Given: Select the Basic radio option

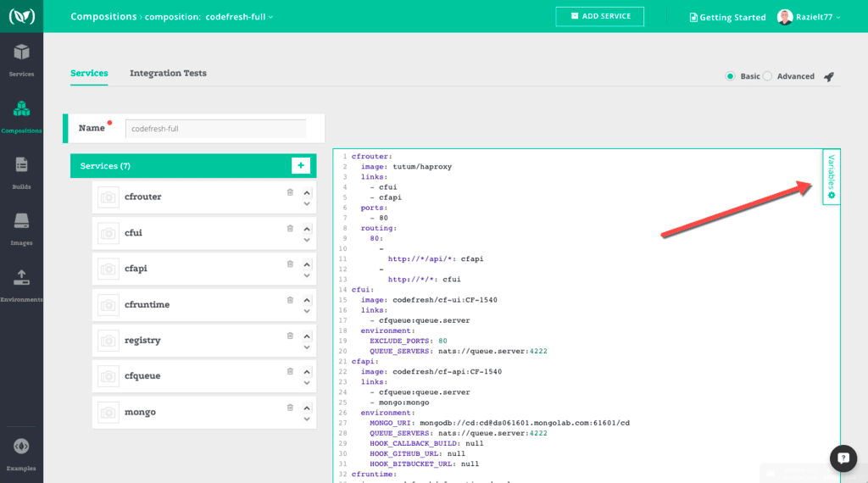Looking at the screenshot, I should 730,76.
